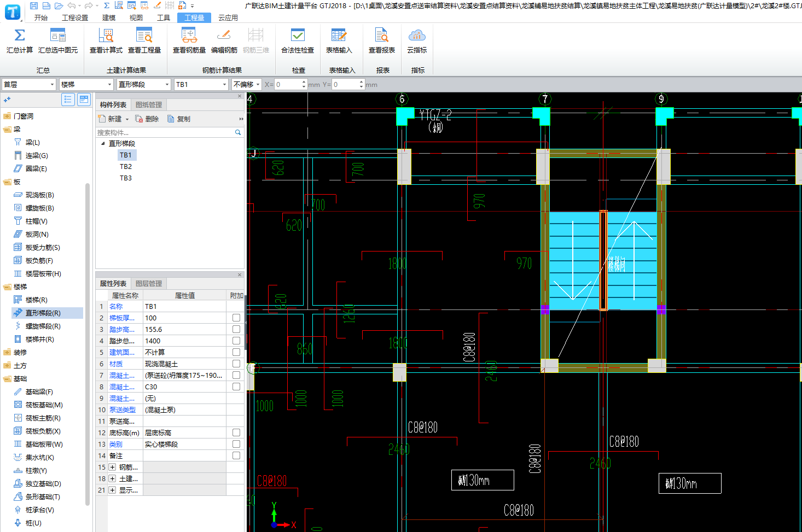Image resolution: width=802 pixels, height=532 pixels.
Task: Switch navigation tree to list view icon
Action: pos(68,99)
